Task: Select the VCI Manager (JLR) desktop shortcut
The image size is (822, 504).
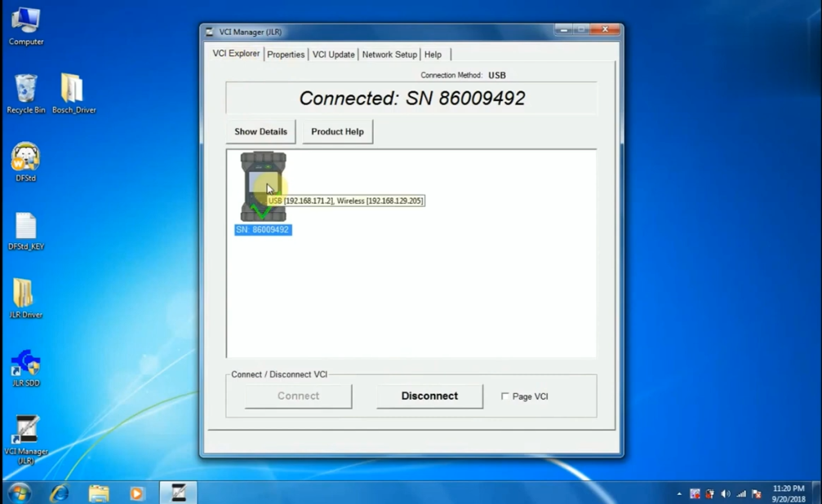Action: tap(25, 440)
